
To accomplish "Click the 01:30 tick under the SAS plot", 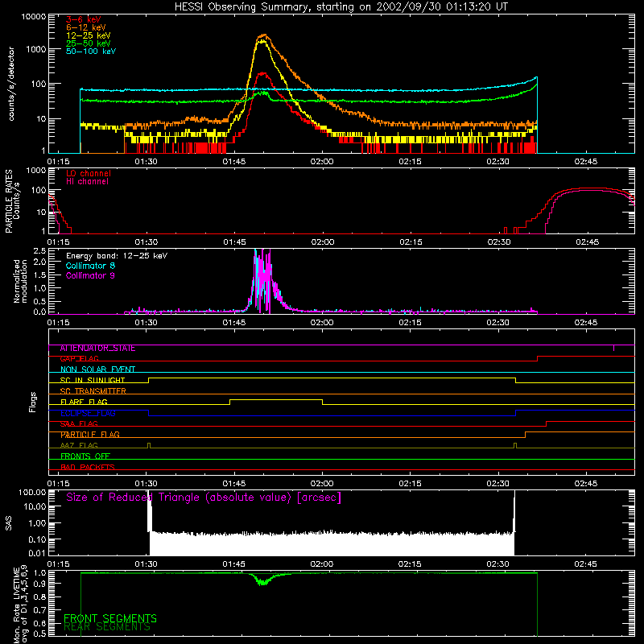I will tap(147, 564).
